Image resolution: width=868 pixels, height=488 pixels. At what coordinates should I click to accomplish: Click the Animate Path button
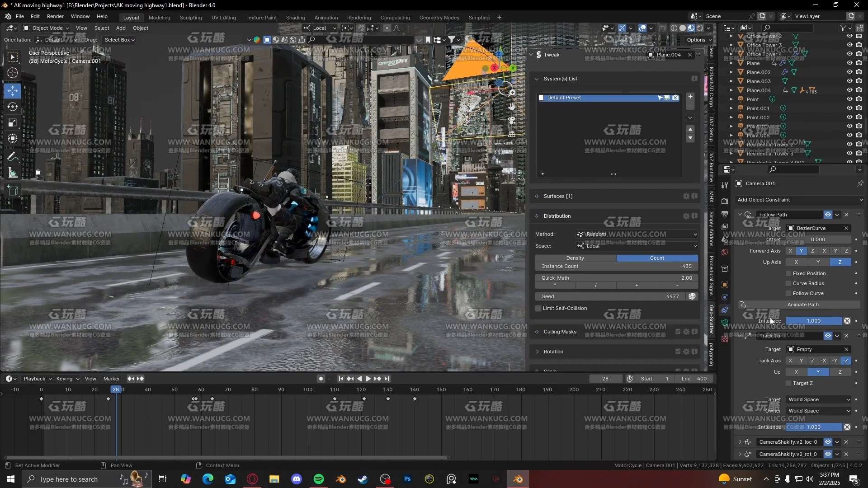pyautogui.click(x=803, y=305)
